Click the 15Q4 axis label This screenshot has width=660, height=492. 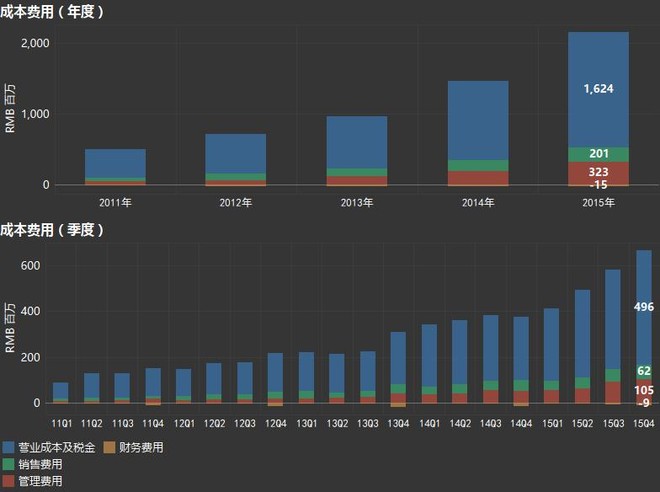644,423
